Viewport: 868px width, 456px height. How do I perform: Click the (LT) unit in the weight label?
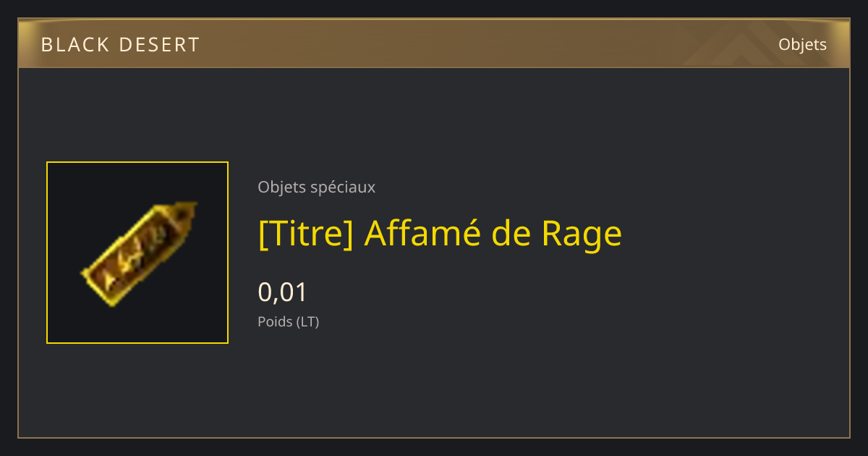click(307, 321)
